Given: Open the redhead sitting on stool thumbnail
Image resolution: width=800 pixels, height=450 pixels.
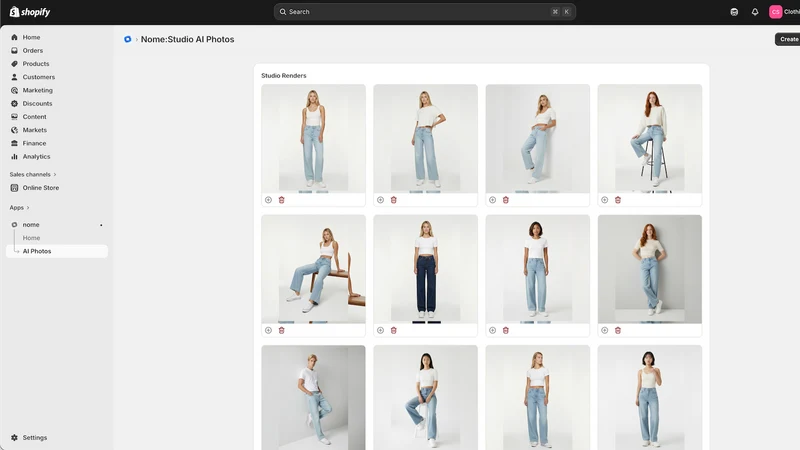Looking at the screenshot, I should tap(649, 139).
